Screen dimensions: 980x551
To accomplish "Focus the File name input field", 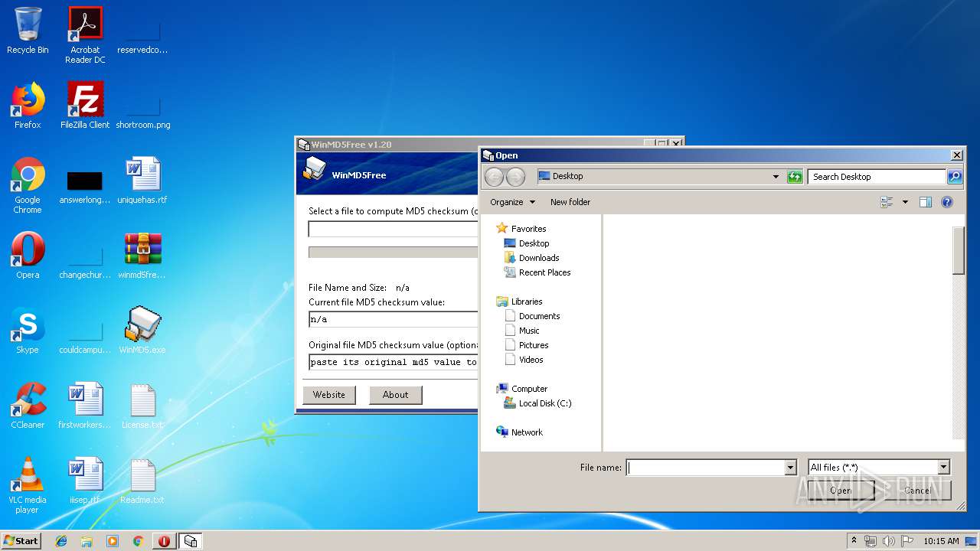I will click(705, 468).
